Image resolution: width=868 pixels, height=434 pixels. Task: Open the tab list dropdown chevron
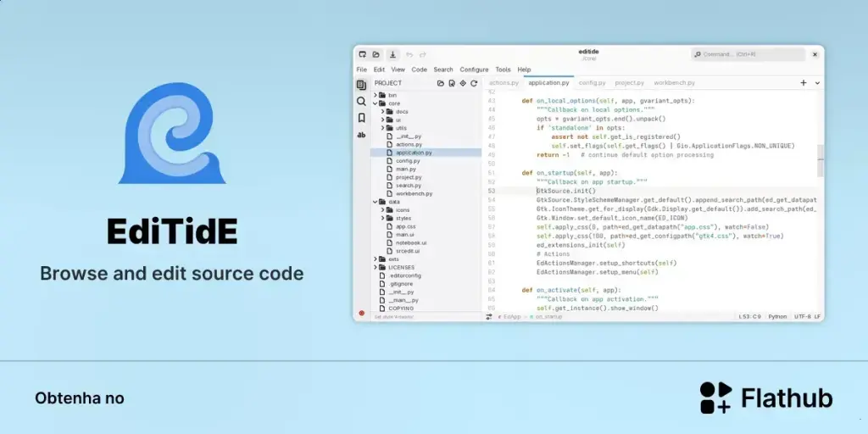[x=817, y=83]
